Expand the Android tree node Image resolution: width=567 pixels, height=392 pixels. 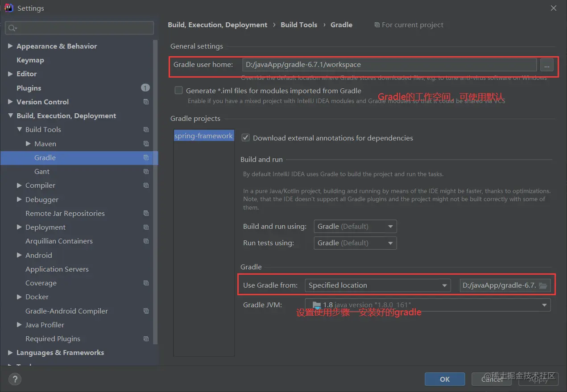pyautogui.click(x=19, y=255)
